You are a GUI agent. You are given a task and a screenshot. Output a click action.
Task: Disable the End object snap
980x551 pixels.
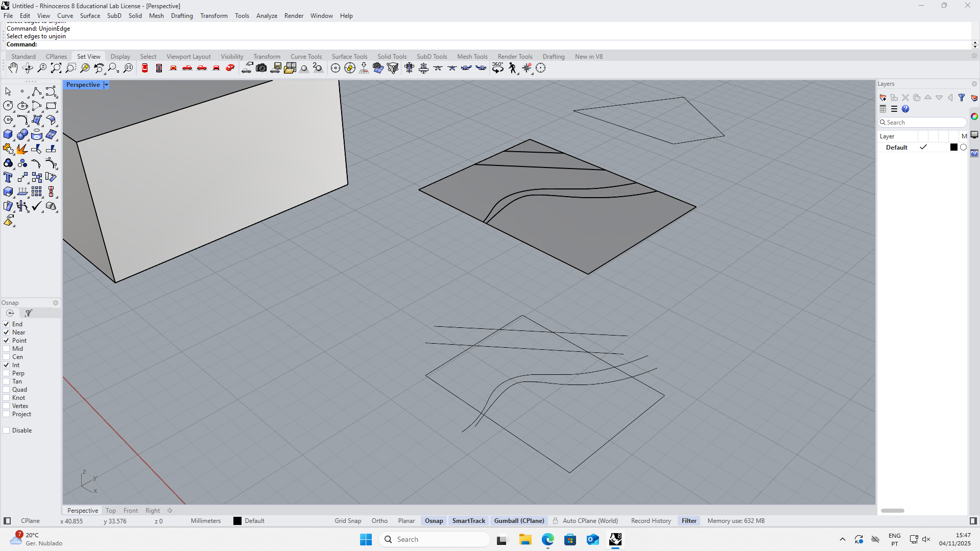click(6, 324)
